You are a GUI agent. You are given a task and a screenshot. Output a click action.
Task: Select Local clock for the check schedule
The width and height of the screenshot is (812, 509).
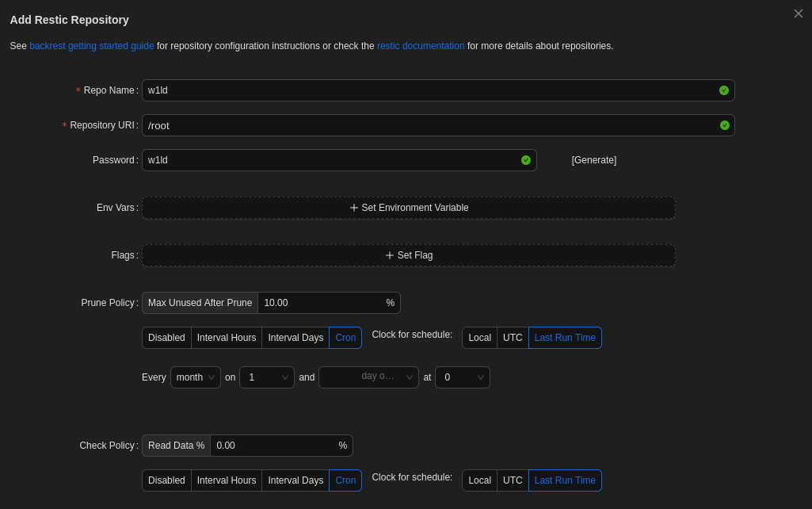point(479,480)
